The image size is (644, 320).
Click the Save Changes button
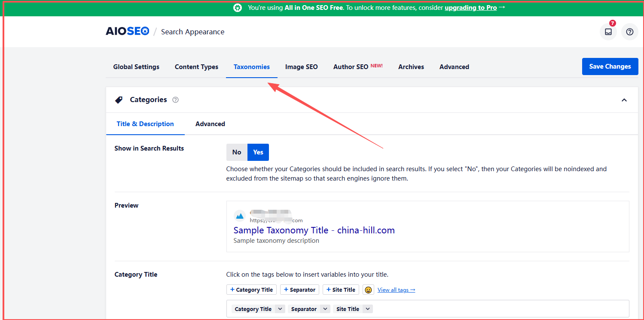tap(610, 66)
